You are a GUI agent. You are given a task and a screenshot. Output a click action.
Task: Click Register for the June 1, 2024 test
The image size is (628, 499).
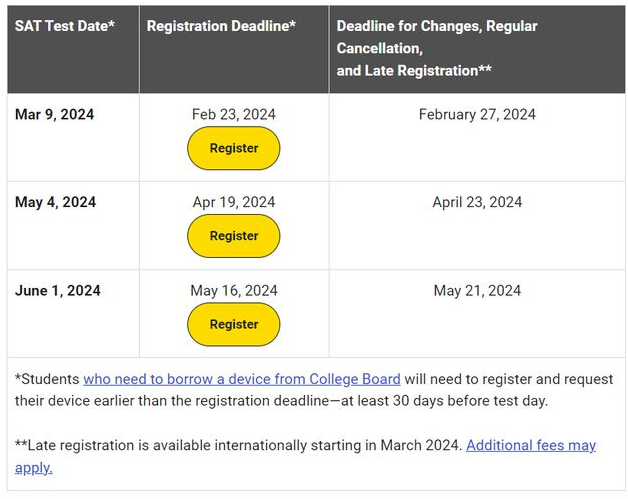[x=233, y=324]
